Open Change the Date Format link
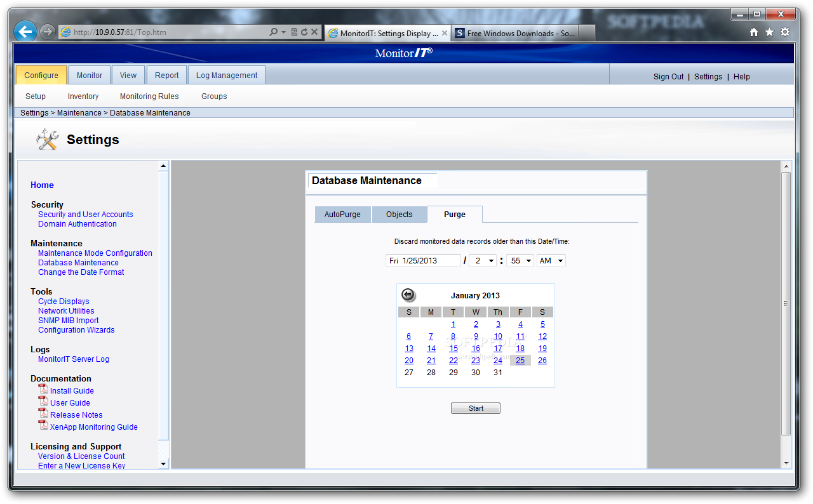Viewport: 813px width, 504px height. pos(81,272)
